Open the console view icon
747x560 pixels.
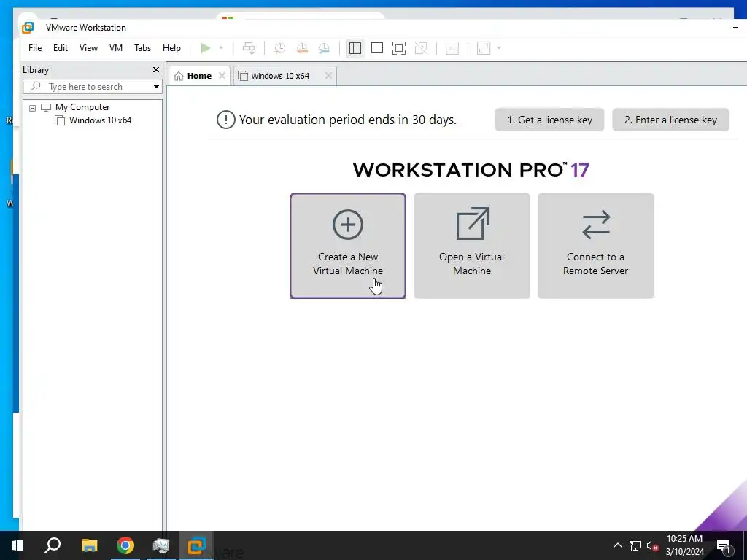click(x=452, y=48)
